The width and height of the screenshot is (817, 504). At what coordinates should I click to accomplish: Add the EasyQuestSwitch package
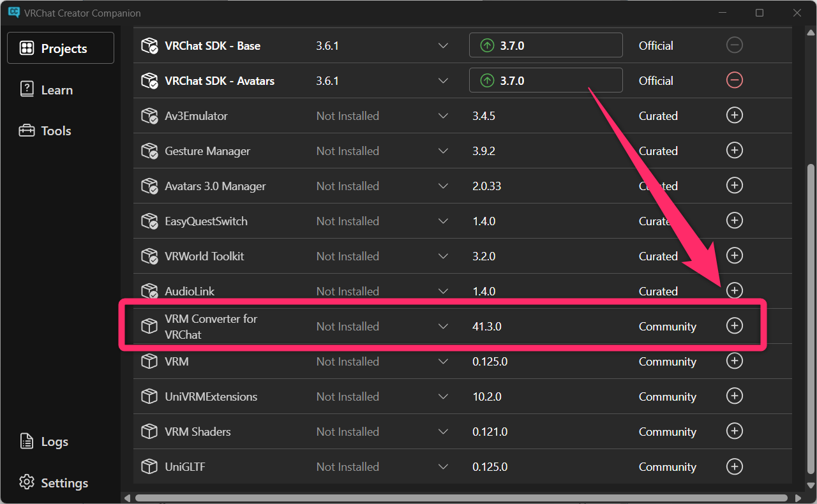pyautogui.click(x=735, y=221)
